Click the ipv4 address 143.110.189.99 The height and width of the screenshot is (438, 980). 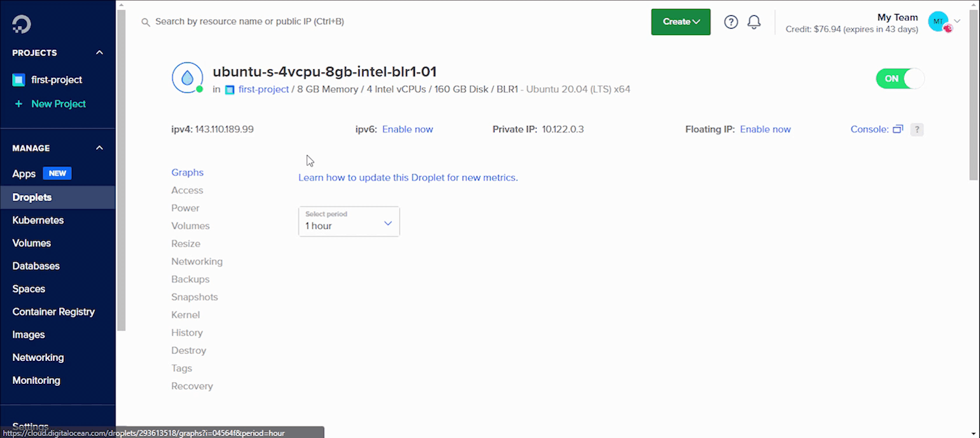point(224,129)
